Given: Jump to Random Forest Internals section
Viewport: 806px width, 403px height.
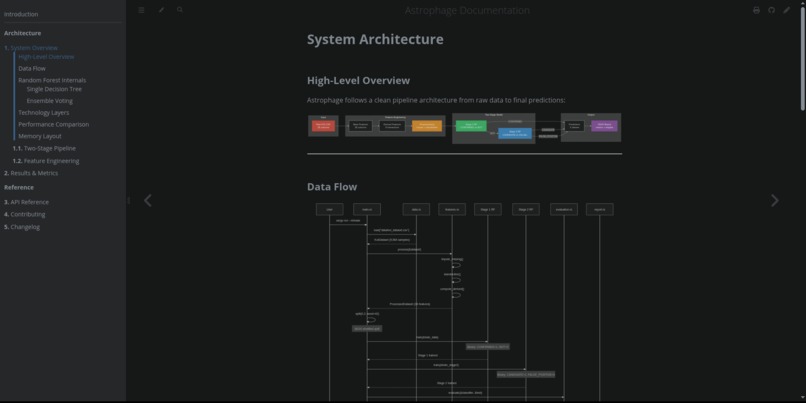Looking at the screenshot, I should click(x=52, y=80).
